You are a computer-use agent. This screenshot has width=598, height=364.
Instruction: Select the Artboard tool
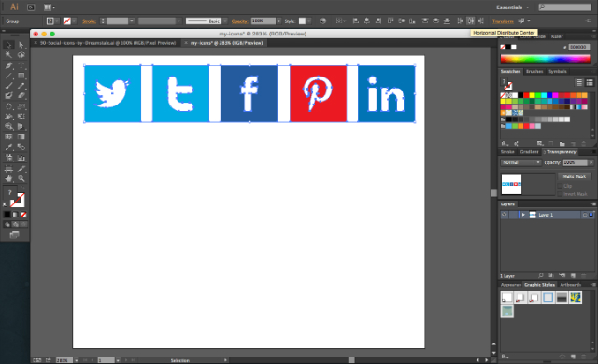coord(8,168)
